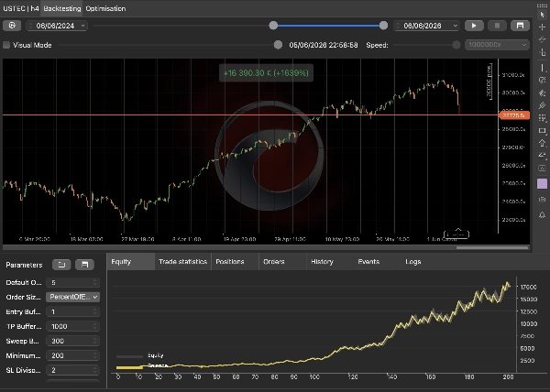Viewport: 550px width, 392px height.
Task: Open the dotted grid pattern tool
Action: [x=543, y=118]
